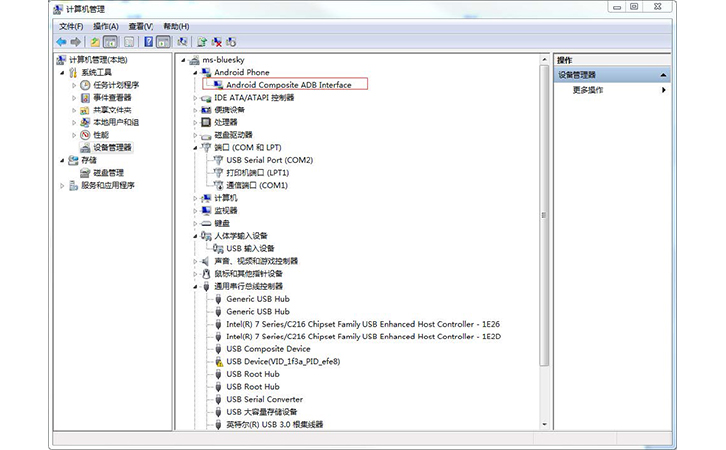726x450 pixels.
Task: Click the 性能 performance icon
Action: pos(85,135)
